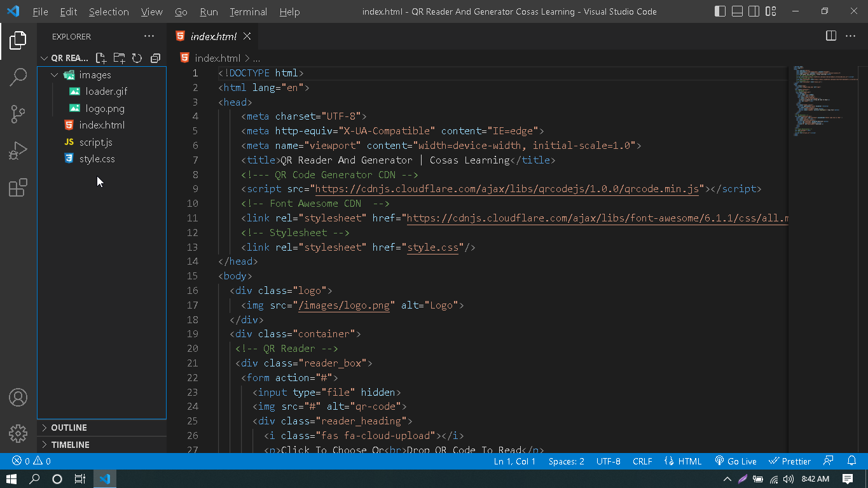Open the Search view

[x=18, y=76]
